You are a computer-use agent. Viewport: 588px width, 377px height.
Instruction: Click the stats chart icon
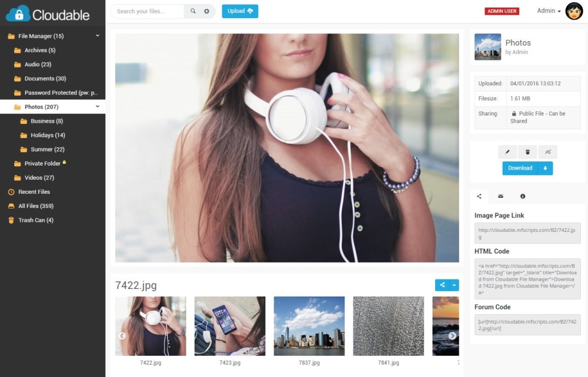(548, 152)
